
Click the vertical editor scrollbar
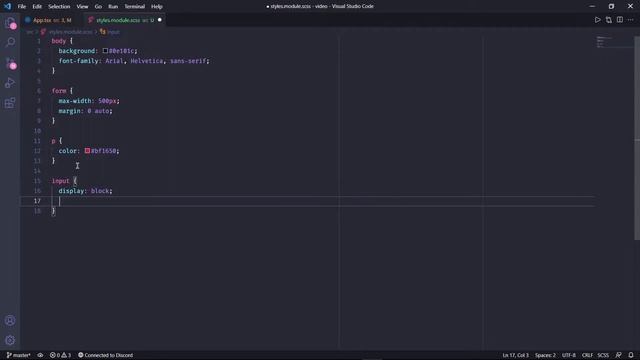pyautogui.click(x=637, y=138)
